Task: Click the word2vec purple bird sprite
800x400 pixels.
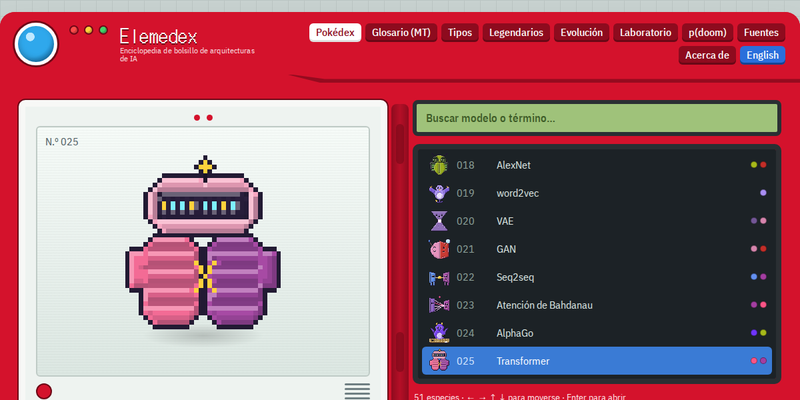Action: [x=439, y=193]
